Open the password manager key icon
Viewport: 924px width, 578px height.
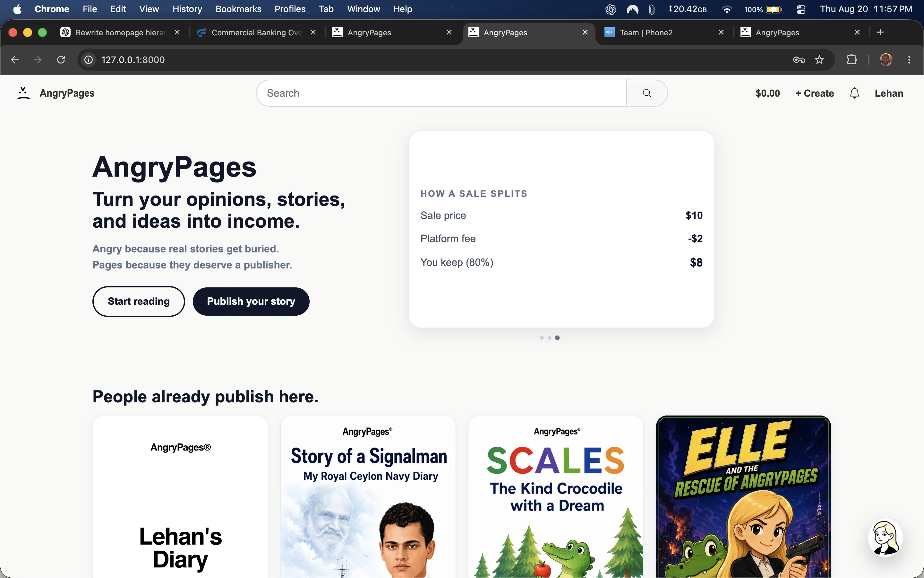(799, 60)
